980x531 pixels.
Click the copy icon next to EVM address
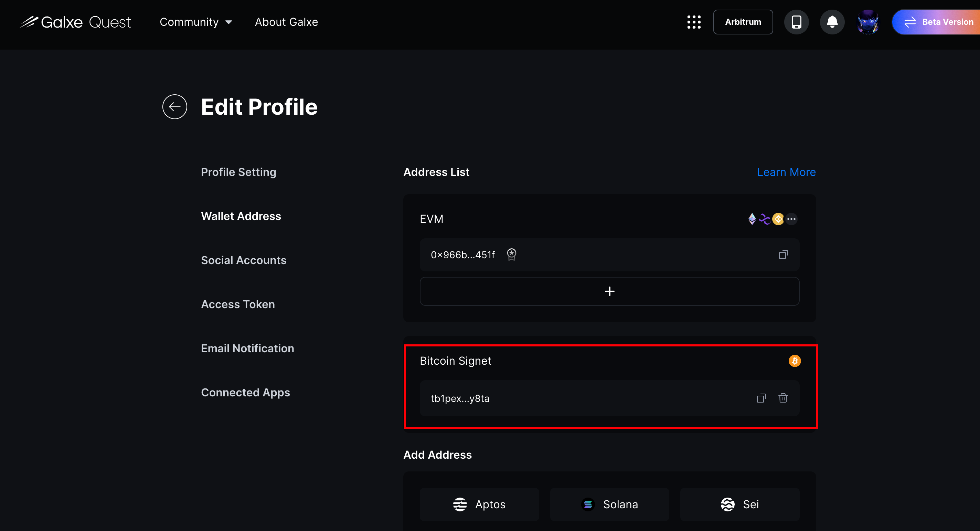[x=784, y=254]
